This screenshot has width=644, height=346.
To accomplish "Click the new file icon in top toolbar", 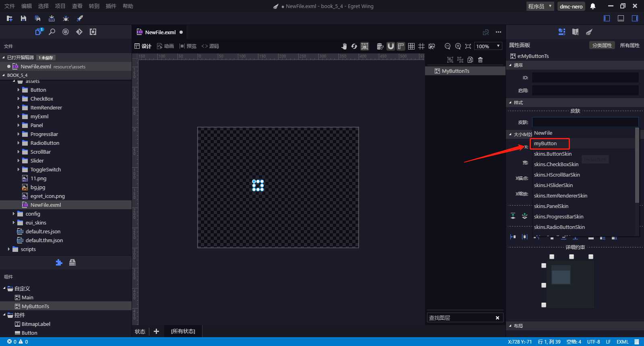I will (10, 19).
